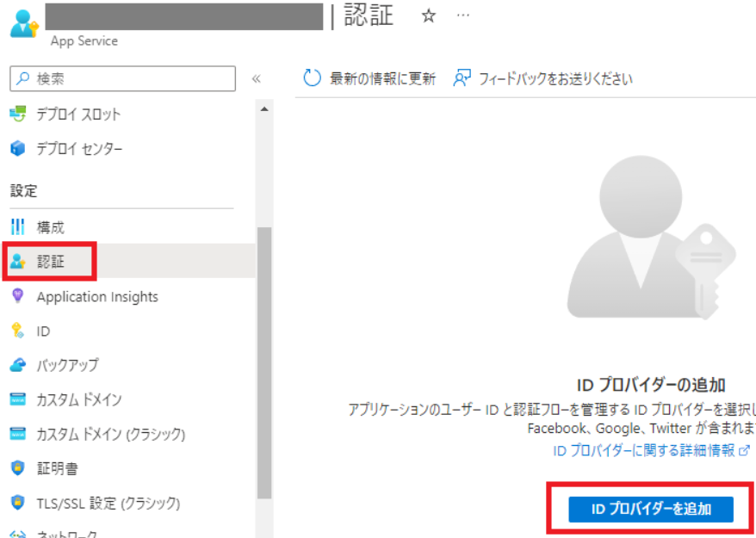The image size is (756, 538).
Task: Select the 認証 menu item
Action: pos(50,262)
